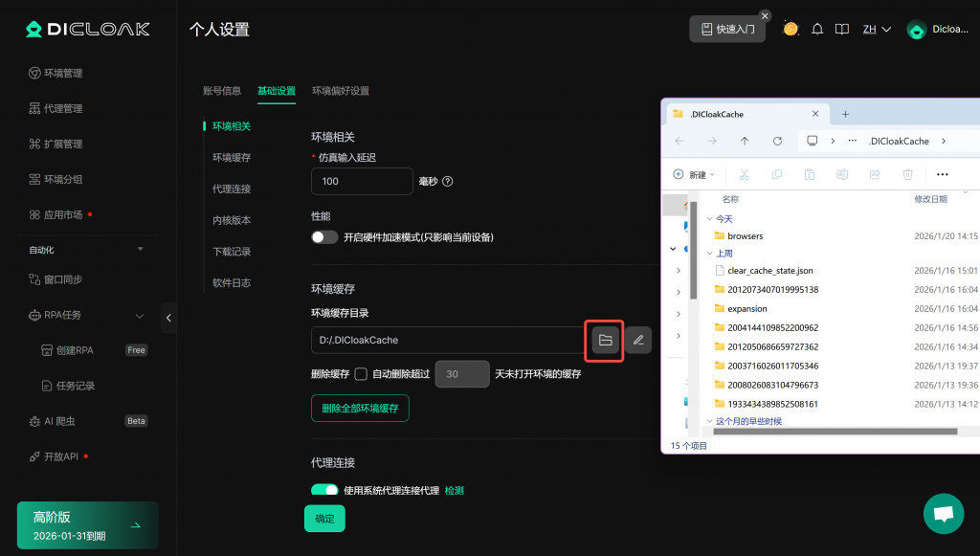Switch to the 环境偏好设置 tab

[340, 91]
